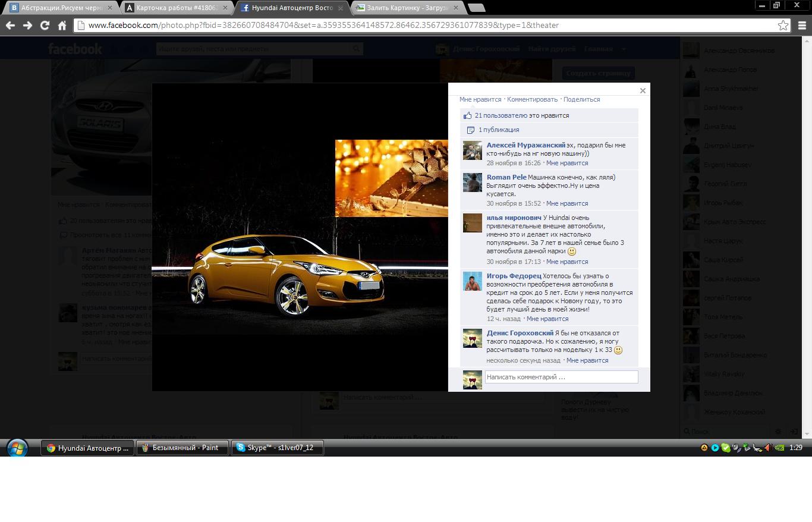The width and height of the screenshot is (812, 522).
Task: Open the Windows Start menu
Action: pyautogui.click(x=17, y=448)
